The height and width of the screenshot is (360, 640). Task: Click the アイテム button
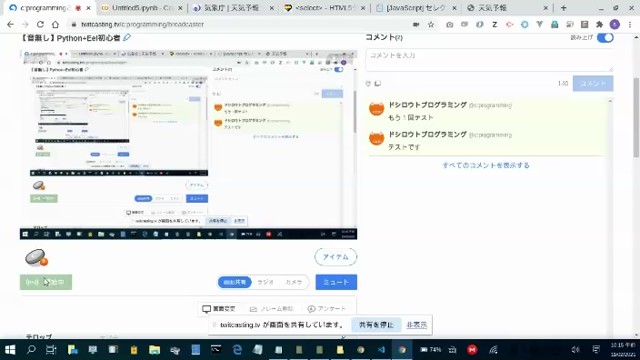336,257
